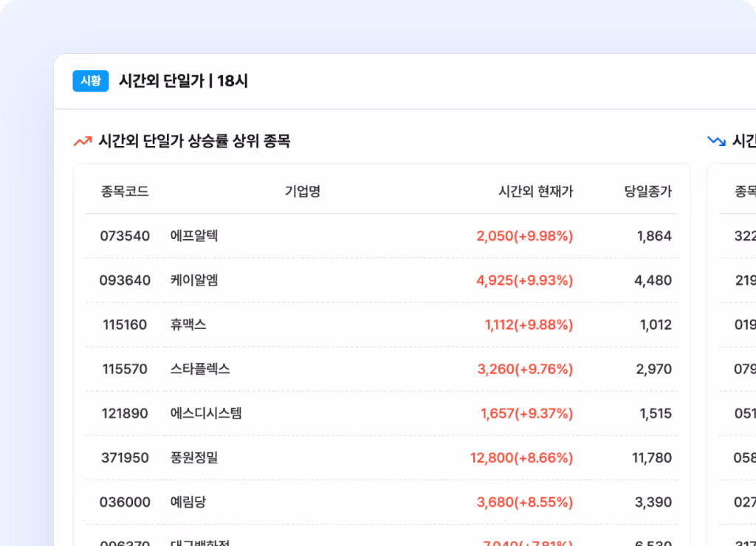Viewport: 756px width, 546px height.
Task: Select stock code 093640
Action: coord(125,280)
